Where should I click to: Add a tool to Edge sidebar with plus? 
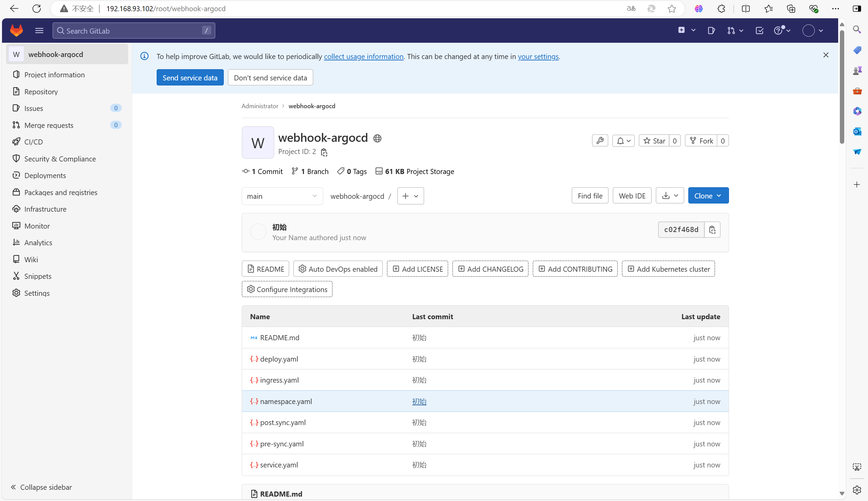point(857,185)
